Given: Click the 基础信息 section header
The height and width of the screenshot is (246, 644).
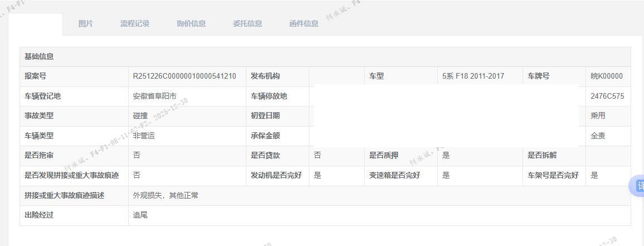Looking at the screenshot, I should (x=39, y=56).
